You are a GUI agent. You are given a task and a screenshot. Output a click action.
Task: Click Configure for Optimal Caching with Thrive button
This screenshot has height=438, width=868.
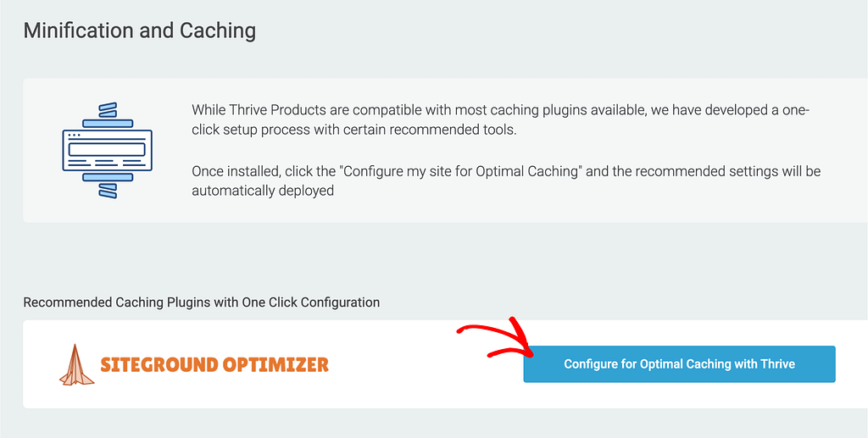[x=679, y=364]
